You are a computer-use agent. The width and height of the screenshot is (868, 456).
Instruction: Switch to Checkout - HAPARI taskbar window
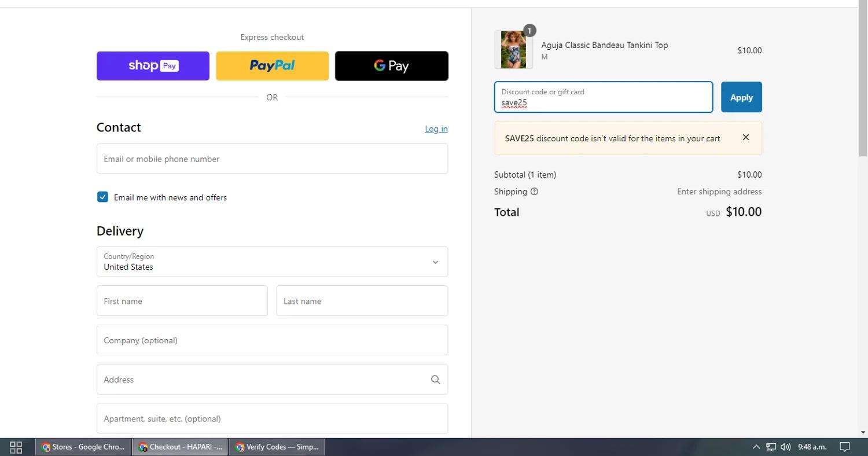[x=181, y=447]
